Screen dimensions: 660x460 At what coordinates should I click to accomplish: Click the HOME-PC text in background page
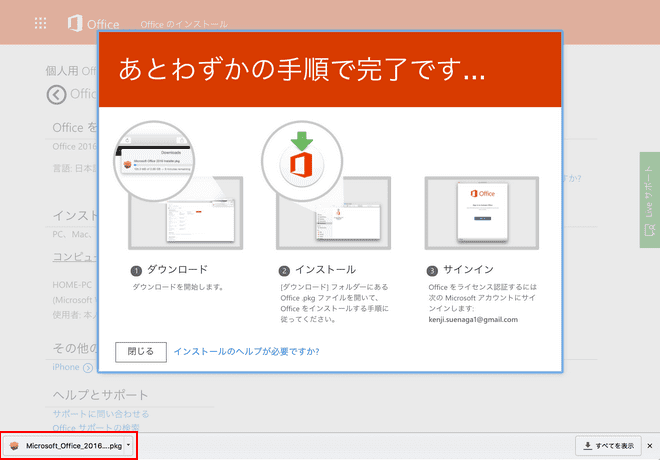[72, 285]
